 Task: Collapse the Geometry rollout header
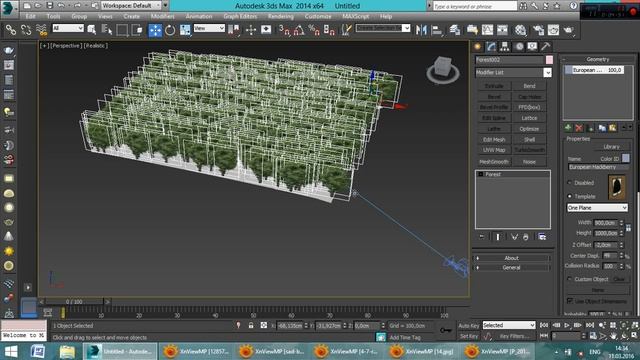pyautogui.click(x=598, y=59)
